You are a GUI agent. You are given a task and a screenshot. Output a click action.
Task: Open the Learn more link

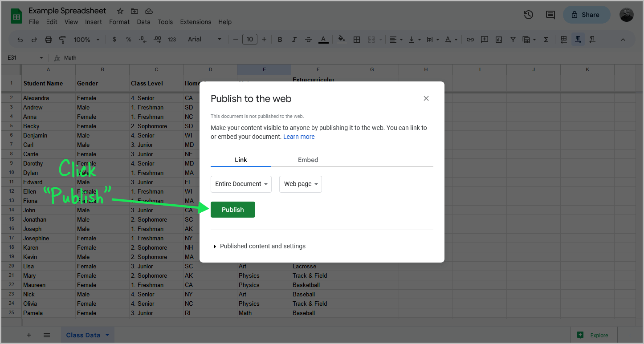[299, 137]
